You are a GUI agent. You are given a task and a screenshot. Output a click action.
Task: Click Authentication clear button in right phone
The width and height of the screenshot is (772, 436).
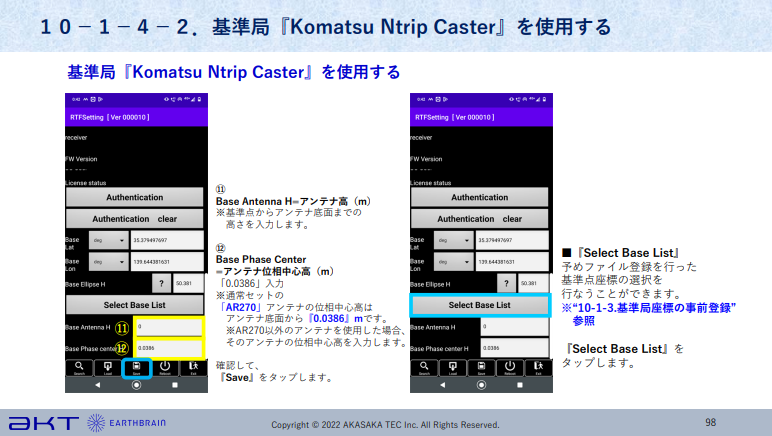coord(480,219)
